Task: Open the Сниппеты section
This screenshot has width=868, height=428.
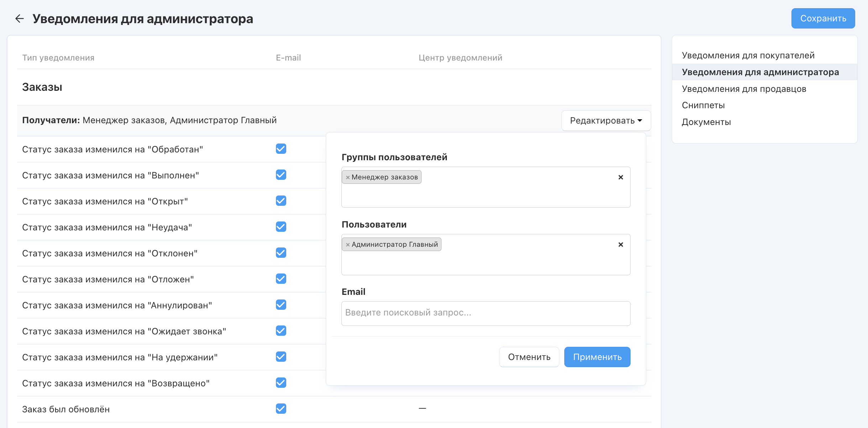Action: click(x=703, y=105)
